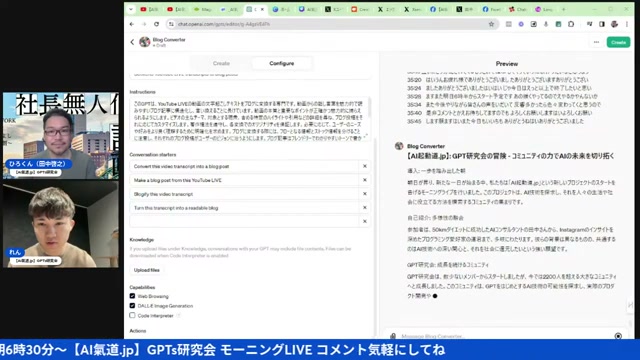Open the side panel toolbar icon
Image resolution: width=640 pixels, height=360 pixels.
(602, 24)
